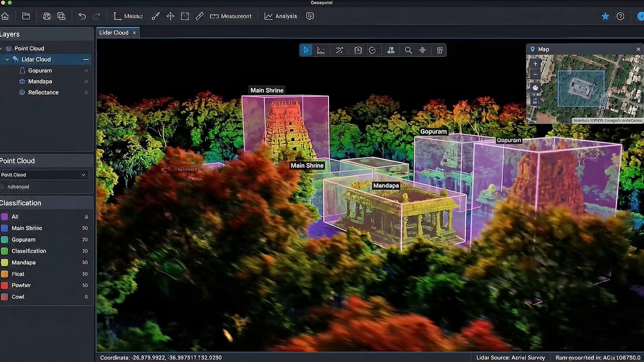
Task: Open the folder icon in top toolbar
Action: [x=26, y=16]
